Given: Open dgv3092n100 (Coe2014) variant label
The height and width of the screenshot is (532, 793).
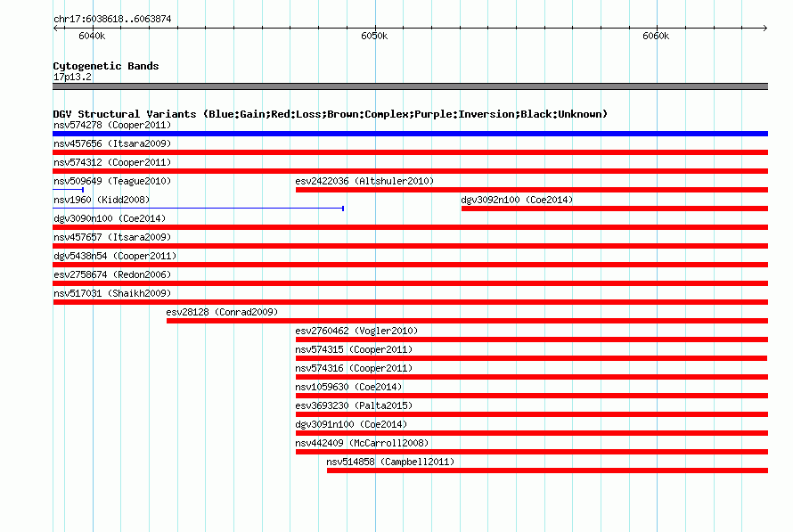Looking at the screenshot, I should 517,200.
